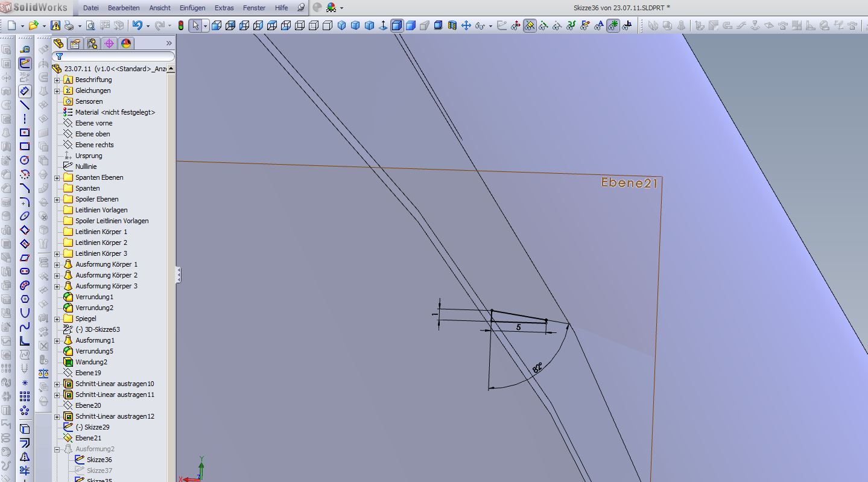This screenshot has width=868, height=482.
Task: Open the Einfügen menu
Action: pos(192,8)
